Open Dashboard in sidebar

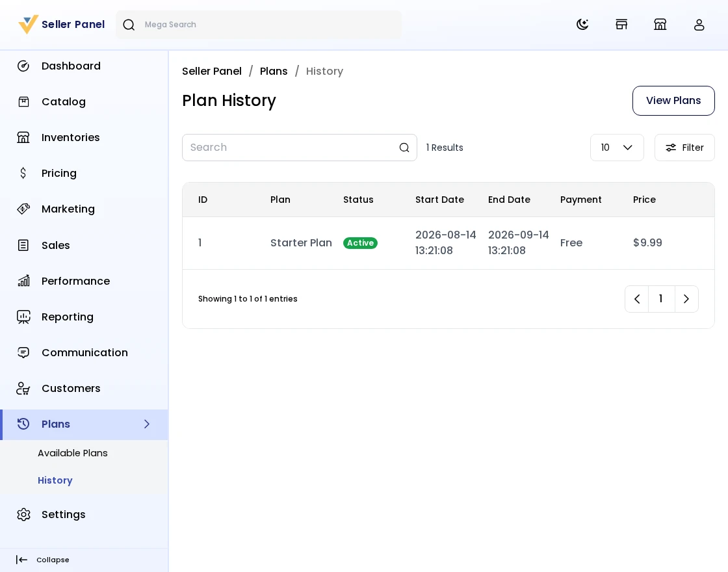click(84, 66)
